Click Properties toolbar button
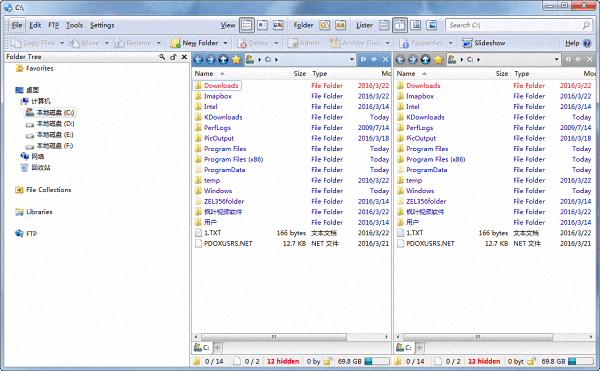The image size is (600, 371). (x=422, y=43)
